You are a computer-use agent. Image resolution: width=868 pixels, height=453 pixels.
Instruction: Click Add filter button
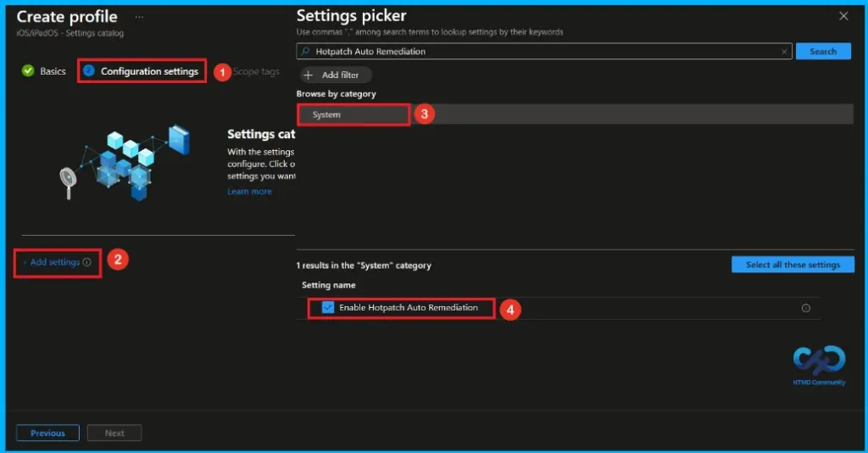pos(336,75)
